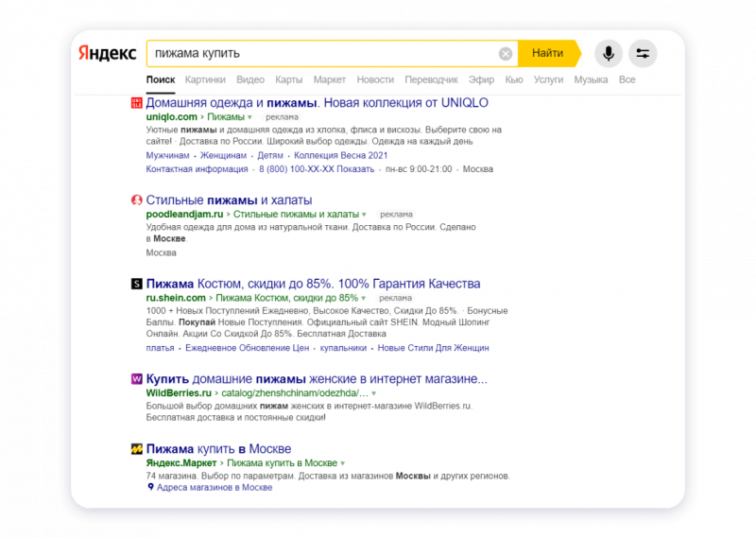Switch to the Видео tab
Screen dimensions: 756x538
[x=250, y=79]
